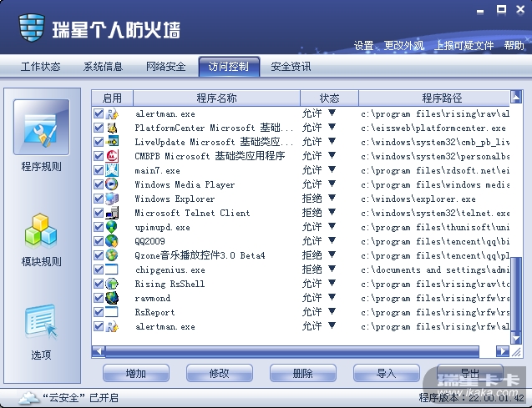Click the scroll down arrow
The image size is (532, 408).
(x=516, y=338)
